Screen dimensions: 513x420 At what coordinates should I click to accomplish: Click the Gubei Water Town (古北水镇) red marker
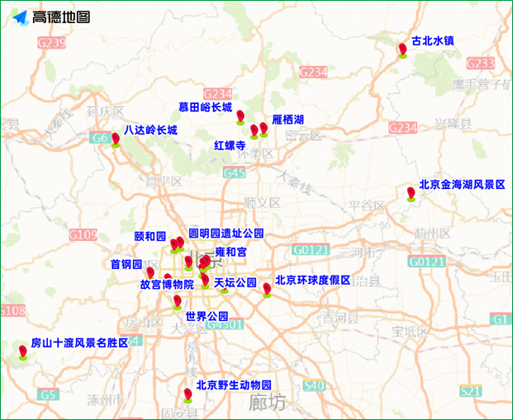click(402, 50)
